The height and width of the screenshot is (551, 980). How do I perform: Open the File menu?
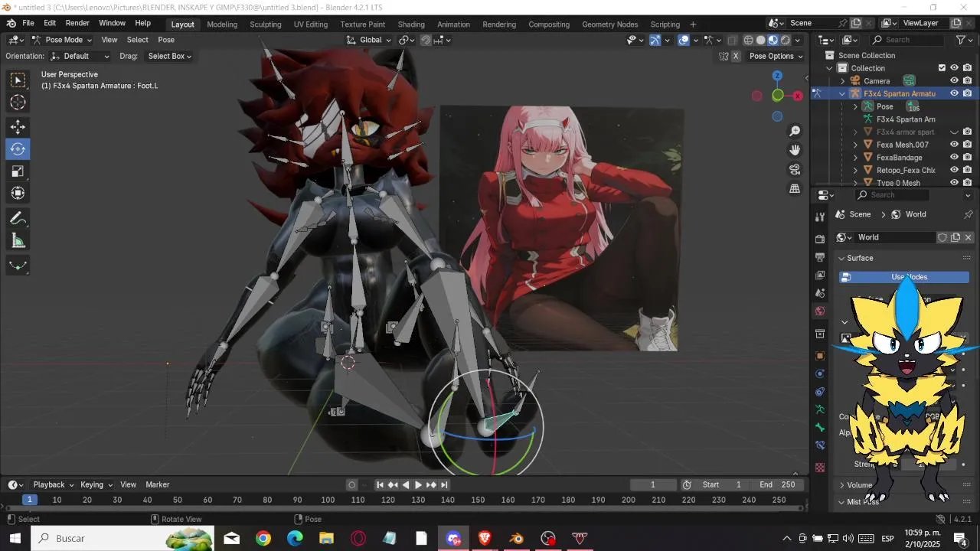coord(28,24)
